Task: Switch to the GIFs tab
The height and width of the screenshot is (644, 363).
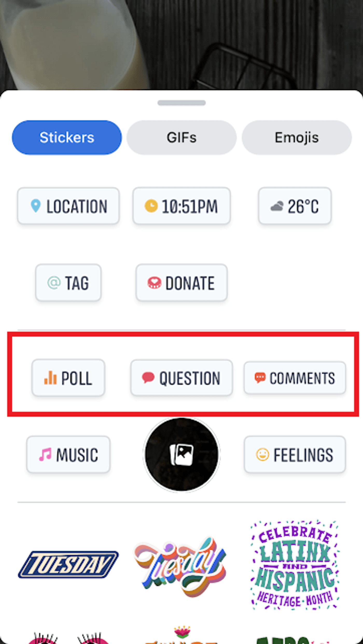Action: pos(181,138)
